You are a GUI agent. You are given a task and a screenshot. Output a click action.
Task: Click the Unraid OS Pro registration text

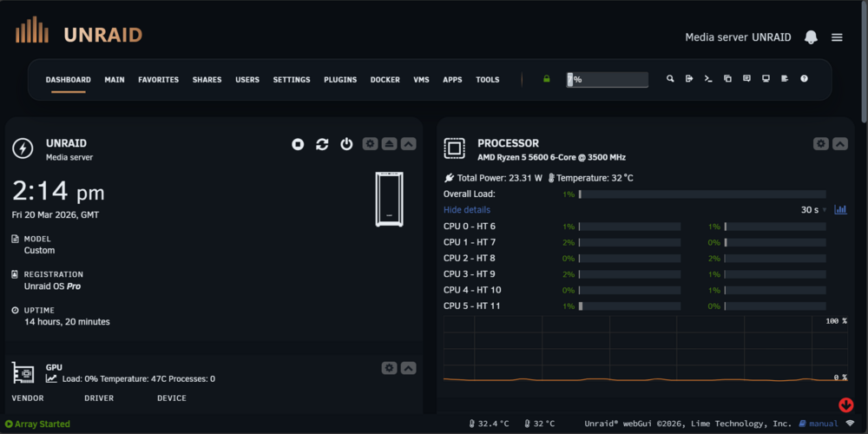coord(53,286)
